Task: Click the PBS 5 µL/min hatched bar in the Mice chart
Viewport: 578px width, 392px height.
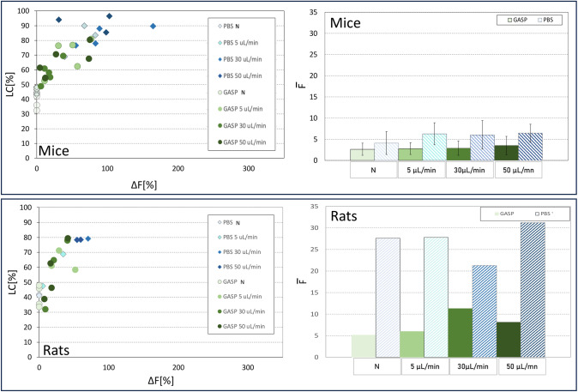Action: coord(435,148)
